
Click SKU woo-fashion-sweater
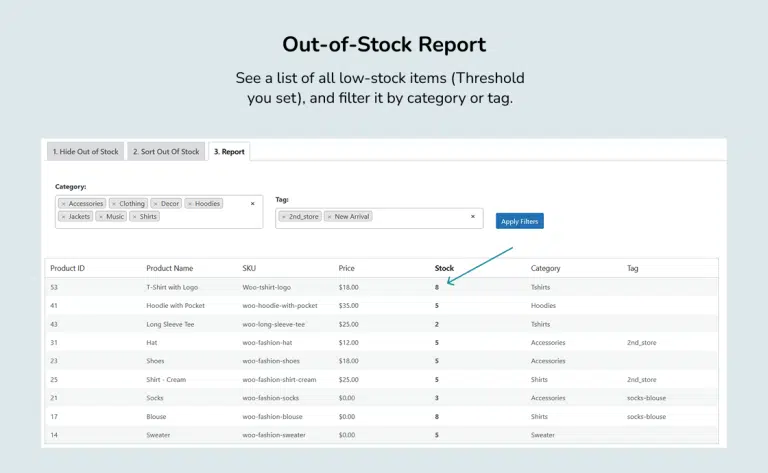[274, 435]
